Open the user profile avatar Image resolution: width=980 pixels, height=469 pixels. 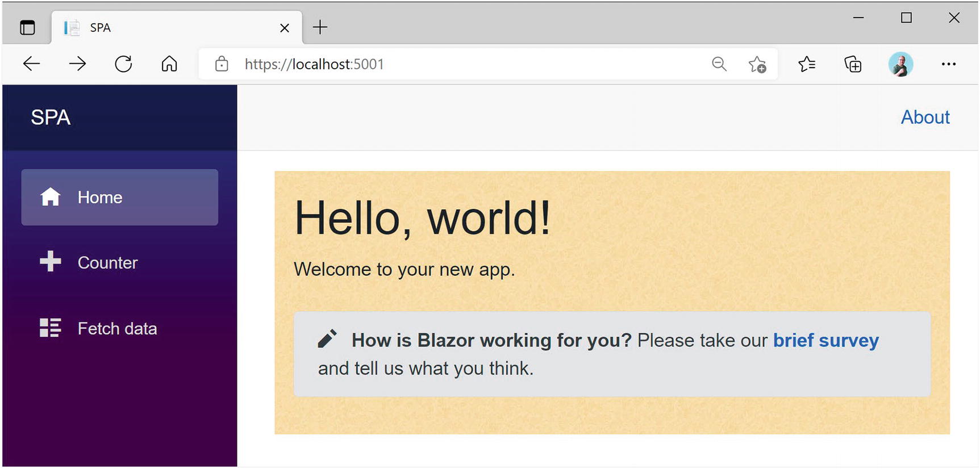pyautogui.click(x=900, y=64)
